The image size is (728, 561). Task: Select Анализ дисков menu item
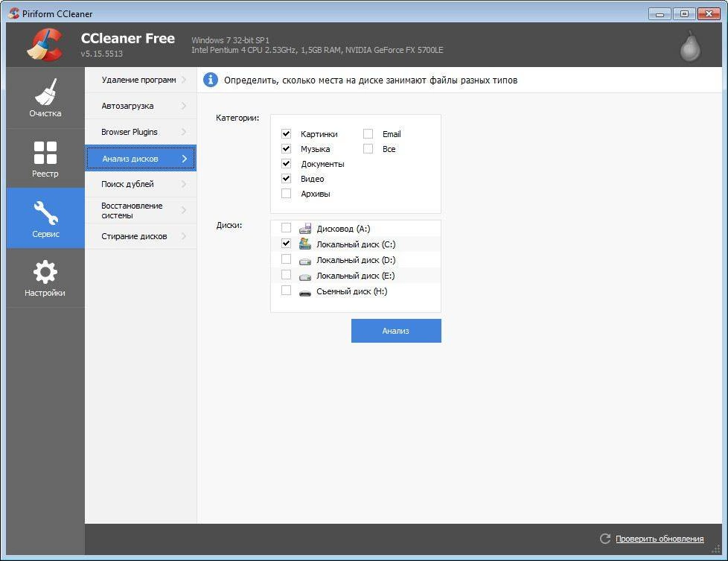pyautogui.click(x=141, y=158)
